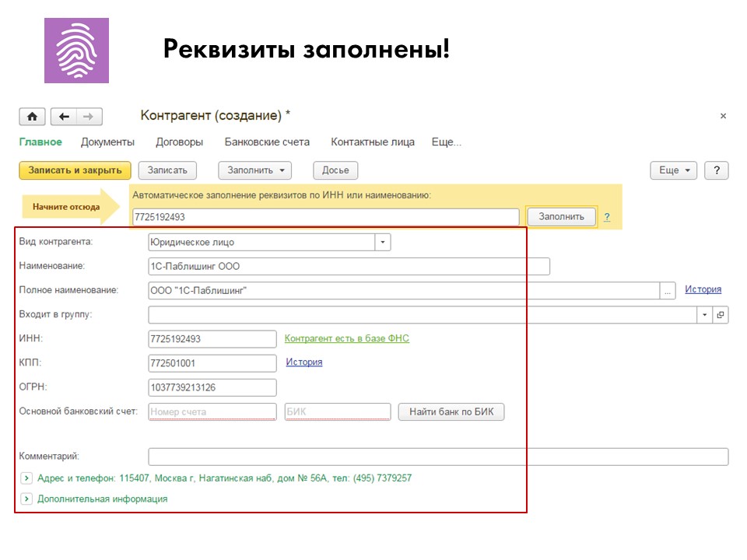Image resolution: width=747 pixels, height=560 pixels.
Task: Open Контактные лица tab
Action: point(373,142)
